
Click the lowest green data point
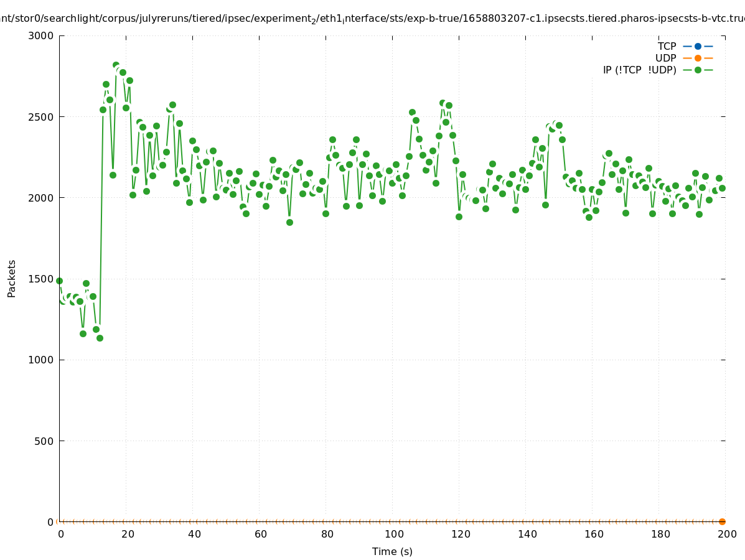point(100,338)
